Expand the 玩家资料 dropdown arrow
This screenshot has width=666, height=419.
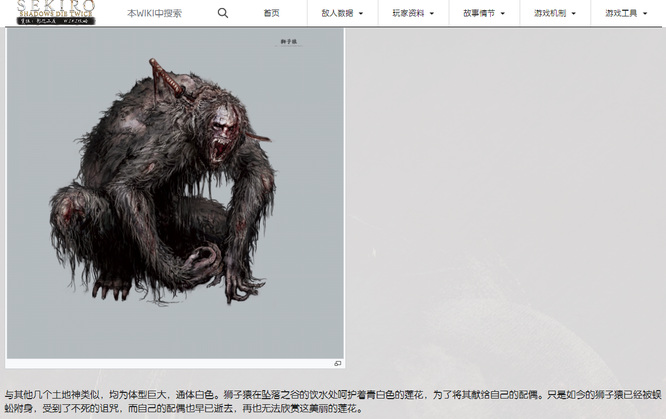pos(432,14)
